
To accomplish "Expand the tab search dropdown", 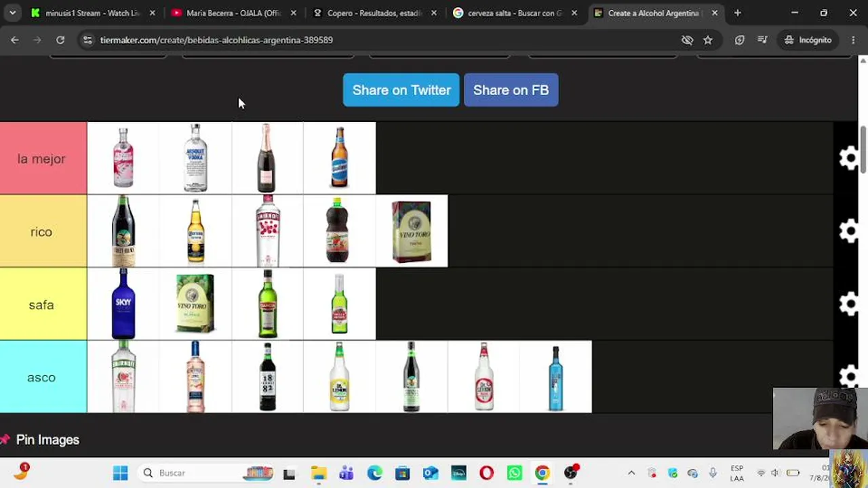I will (12, 13).
